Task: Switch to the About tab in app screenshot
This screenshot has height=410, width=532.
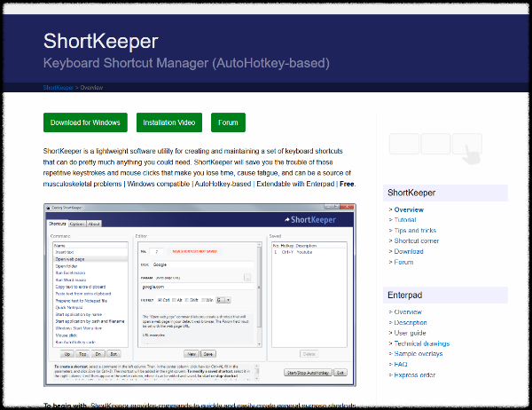Action: pyautogui.click(x=94, y=224)
